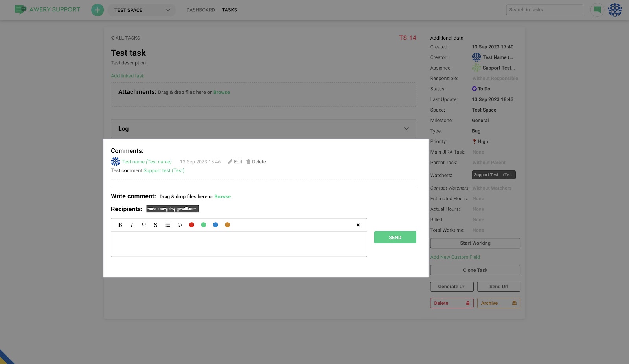Click the green plus create button

click(x=97, y=10)
